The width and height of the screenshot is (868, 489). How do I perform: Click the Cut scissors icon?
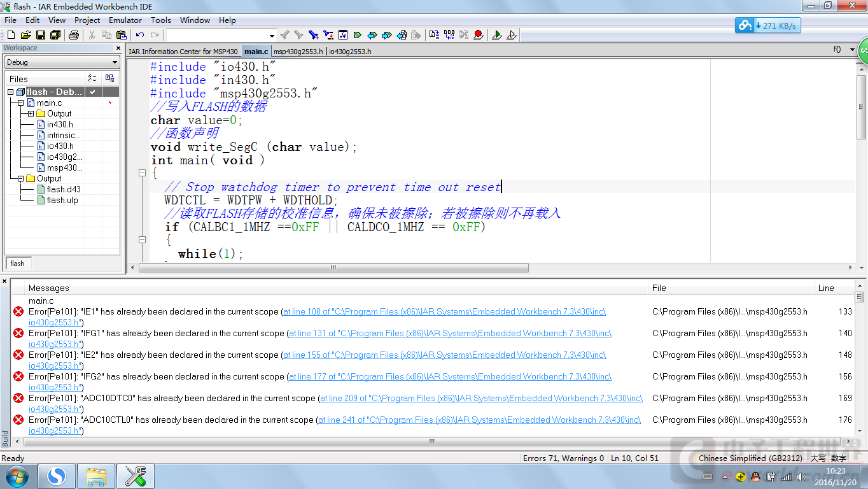coord(92,35)
